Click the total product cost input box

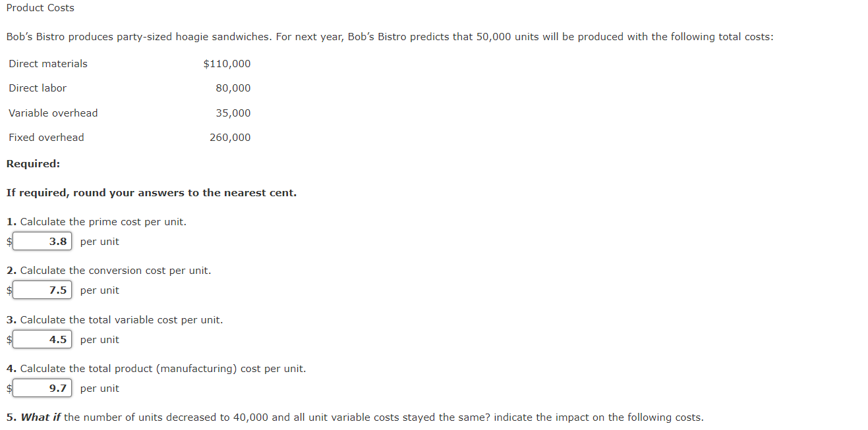[42, 388]
